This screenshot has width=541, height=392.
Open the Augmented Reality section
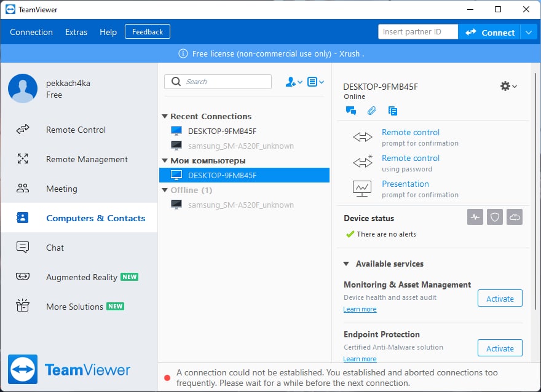79,277
